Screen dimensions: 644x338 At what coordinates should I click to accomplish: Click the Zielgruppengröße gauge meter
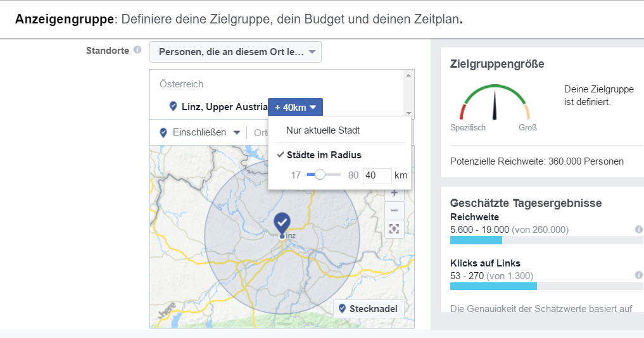pyautogui.click(x=494, y=101)
